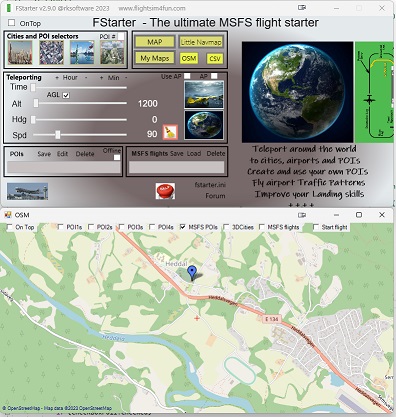Click the blue map marker at Heddal
Viewport: 396px width, 417px height.
192,273
